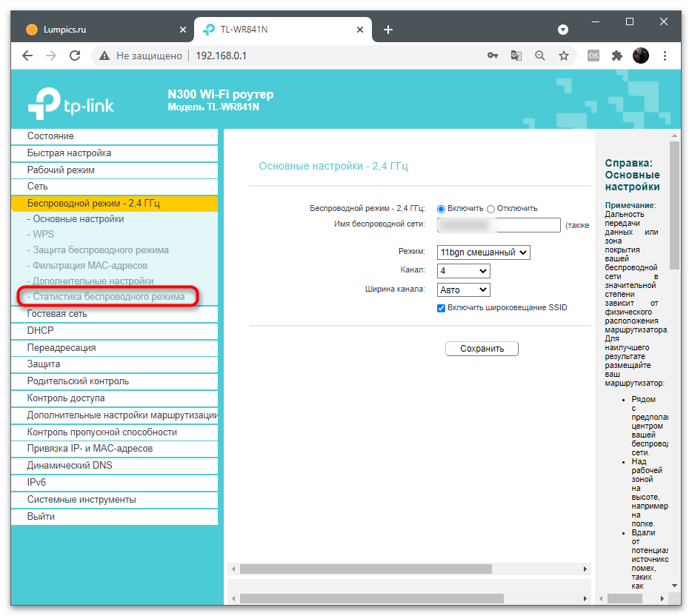The width and height of the screenshot is (692, 616).
Task: Open Дополнительные настройки маршрутизации menu item
Action: click(114, 415)
